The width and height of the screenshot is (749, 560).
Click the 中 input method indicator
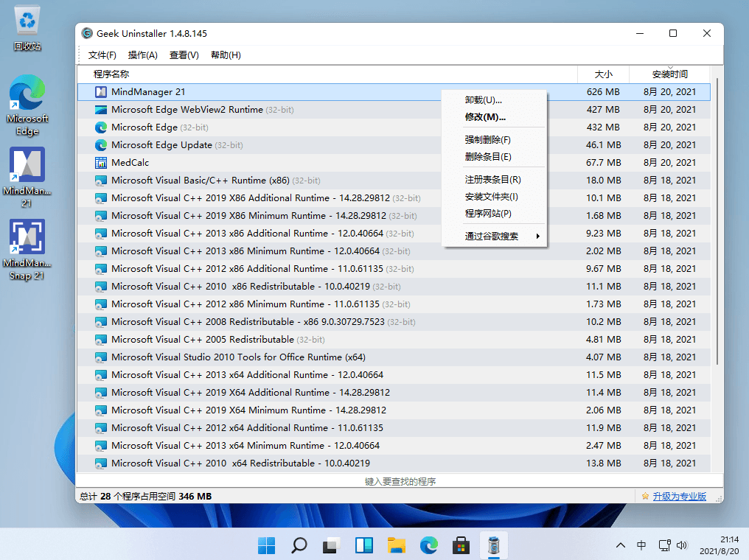point(641,545)
